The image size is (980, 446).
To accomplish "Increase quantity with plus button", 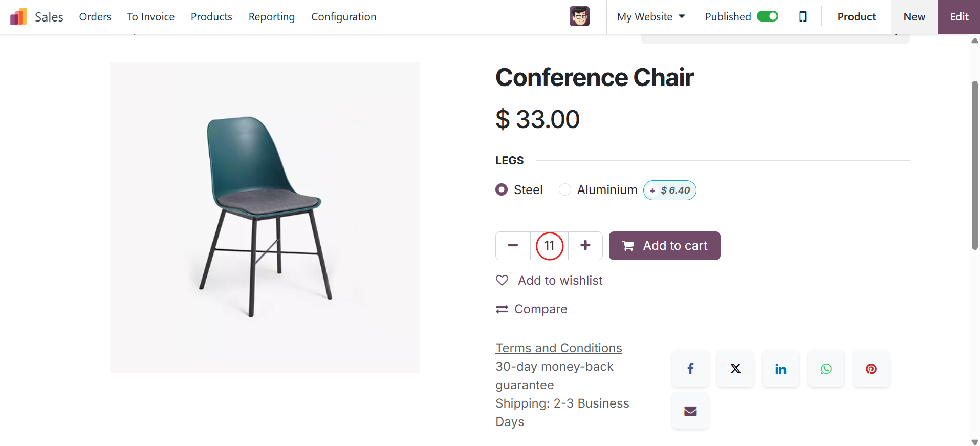I will point(585,246).
